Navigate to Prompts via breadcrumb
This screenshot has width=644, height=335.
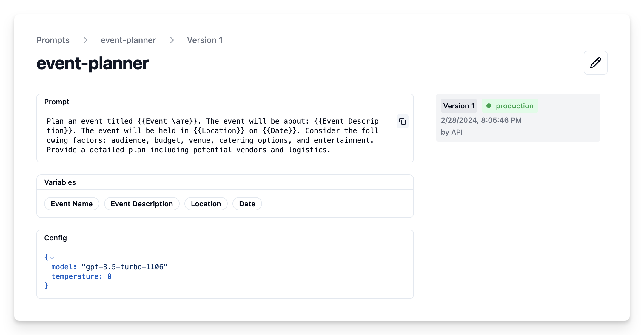click(x=53, y=40)
